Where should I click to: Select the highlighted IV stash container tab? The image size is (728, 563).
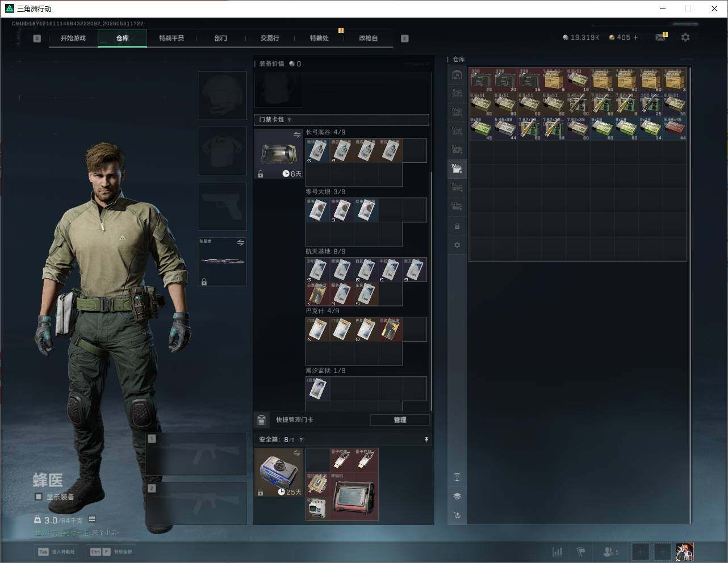click(x=457, y=168)
